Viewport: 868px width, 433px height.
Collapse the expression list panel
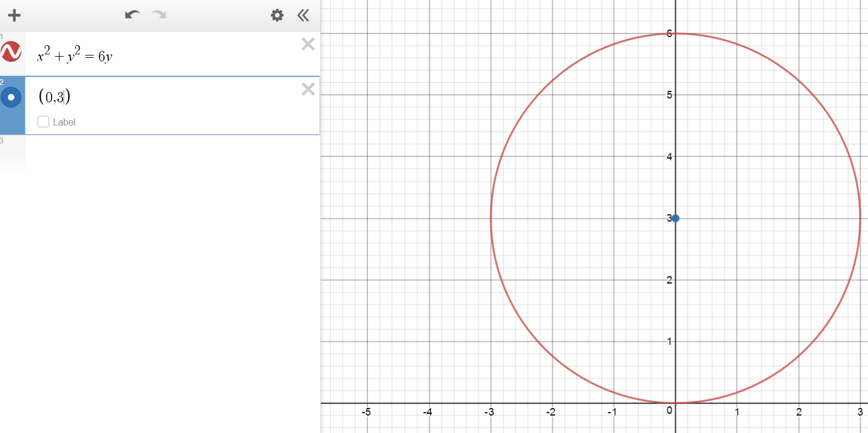[x=303, y=15]
